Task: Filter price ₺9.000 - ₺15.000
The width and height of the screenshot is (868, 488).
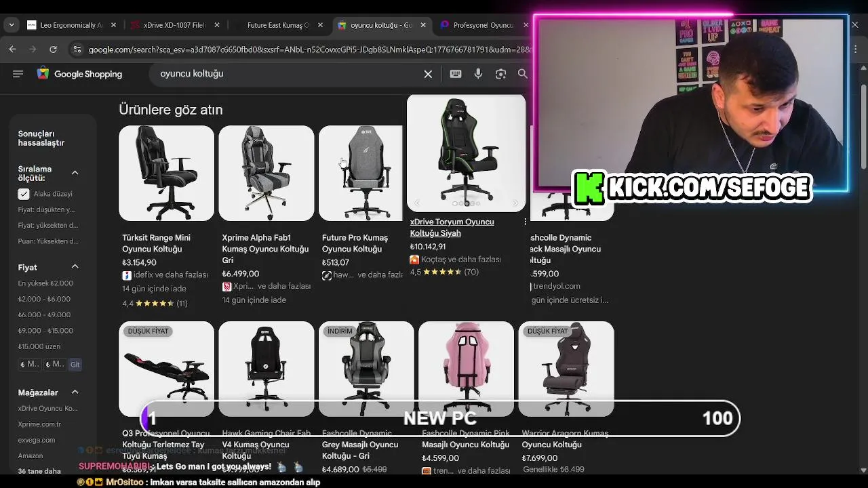Action: pyautogui.click(x=45, y=331)
